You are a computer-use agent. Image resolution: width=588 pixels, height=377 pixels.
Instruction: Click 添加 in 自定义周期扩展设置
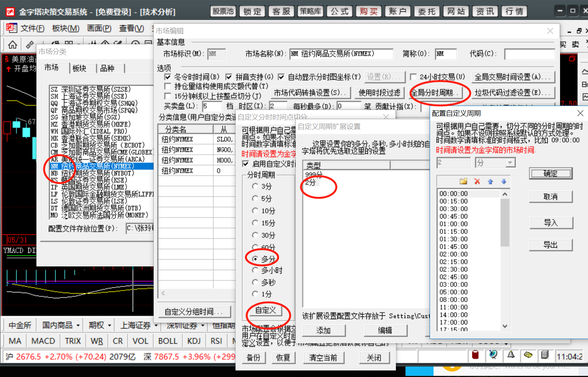tap(323, 330)
